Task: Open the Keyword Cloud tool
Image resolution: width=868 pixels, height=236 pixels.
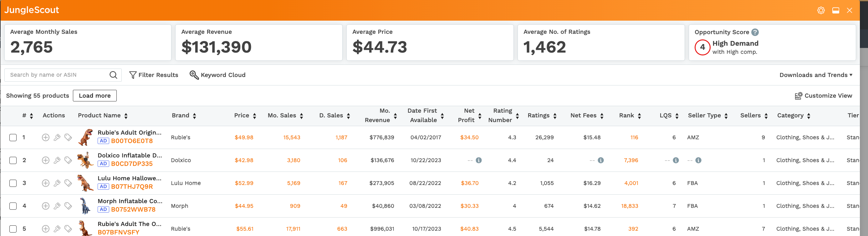Action: pyautogui.click(x=217, y=75)
